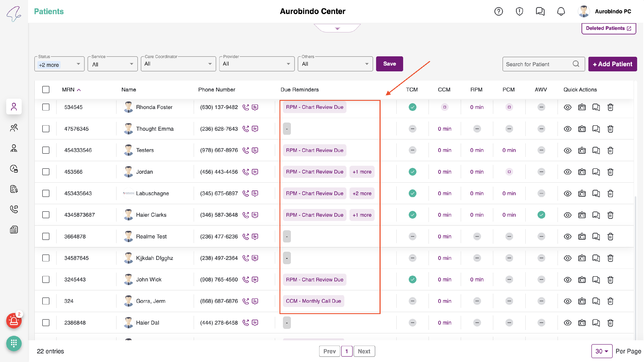Open the notifications bell icon
Image resolution: width=644 pixels, height=362 pixels.
pyautogui.click(x=561, y=12)
